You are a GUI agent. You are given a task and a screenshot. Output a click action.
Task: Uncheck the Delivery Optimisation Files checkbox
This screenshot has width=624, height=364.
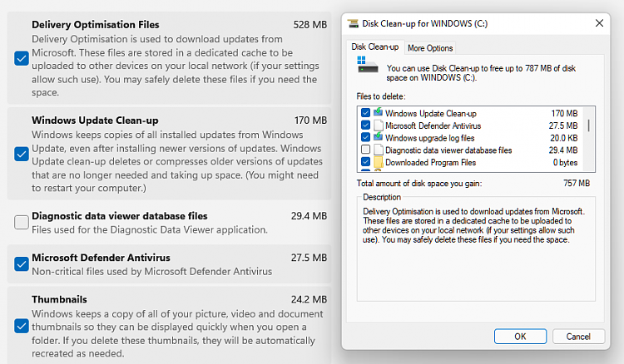(22, 58)
